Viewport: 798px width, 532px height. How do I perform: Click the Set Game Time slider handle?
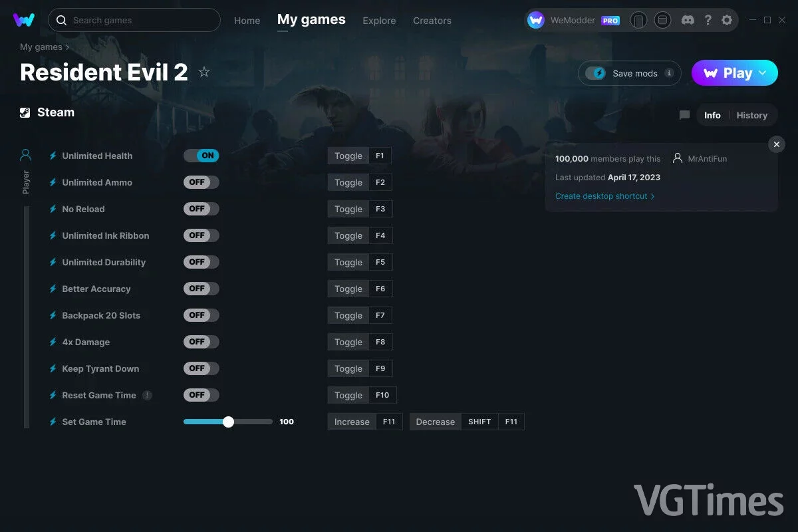coord(228,422)
